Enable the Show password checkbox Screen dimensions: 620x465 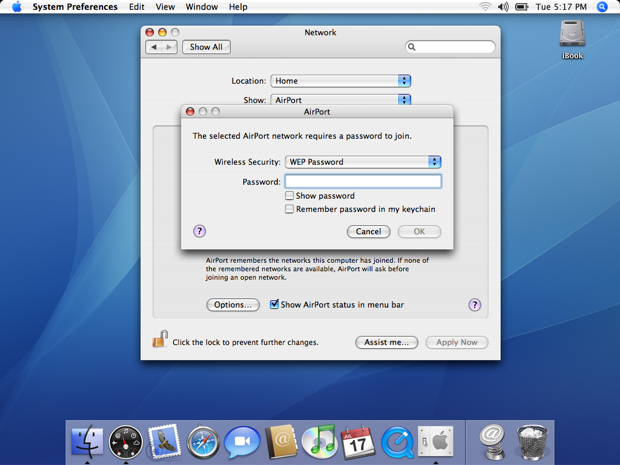(289, 196)
